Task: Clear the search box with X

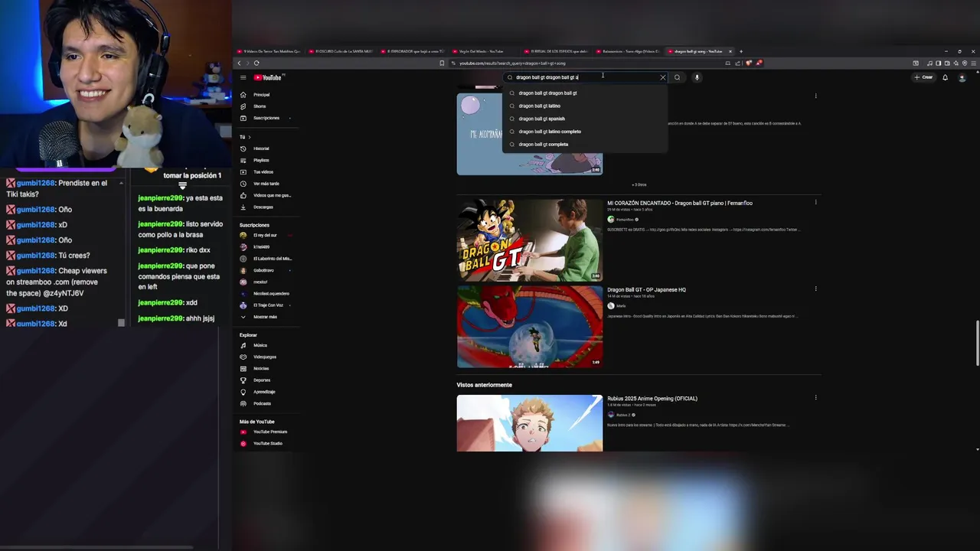Action: click(663, 77)
